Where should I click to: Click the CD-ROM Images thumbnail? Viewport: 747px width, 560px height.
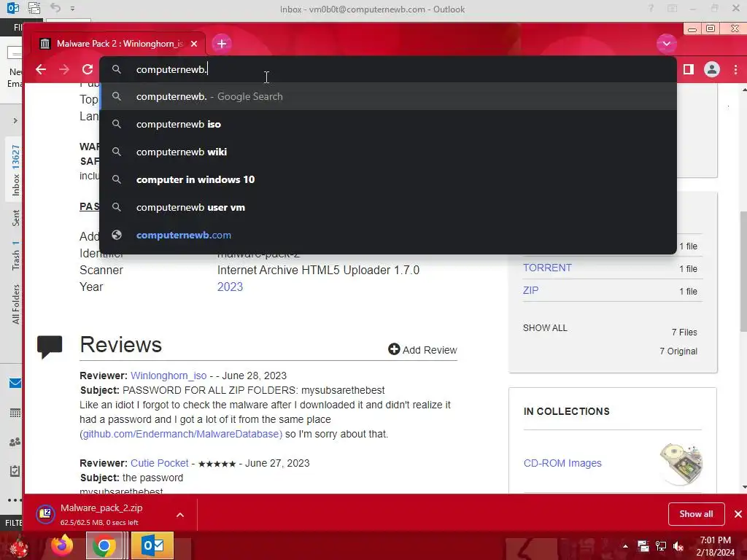[681, 463]
